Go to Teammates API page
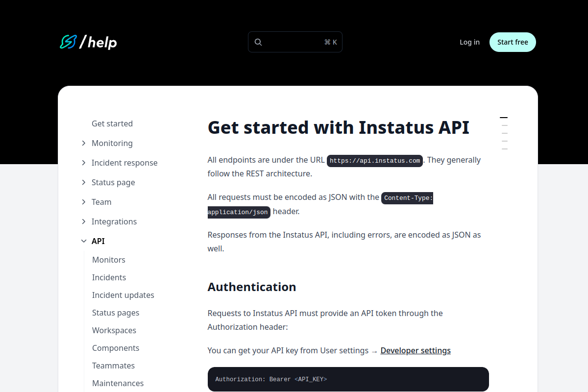Screen dimensions: 588x392 pos(113,366)
